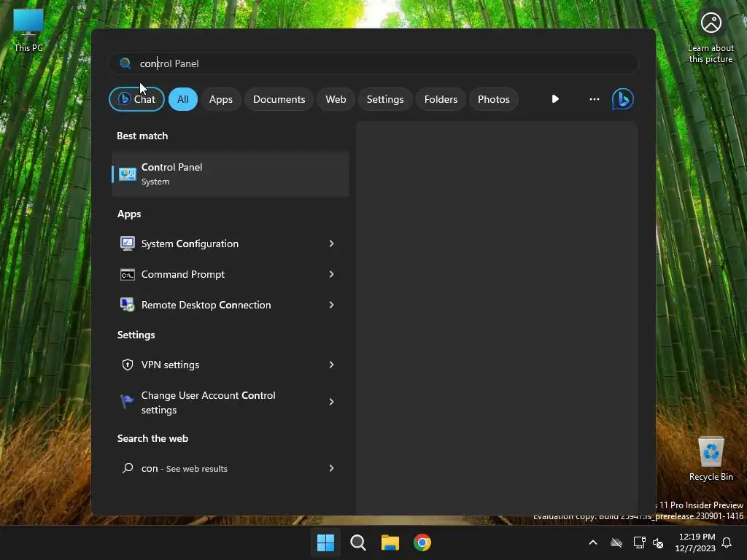
Task: Open clock showing 12:19 PM
Action: (695, 542)
